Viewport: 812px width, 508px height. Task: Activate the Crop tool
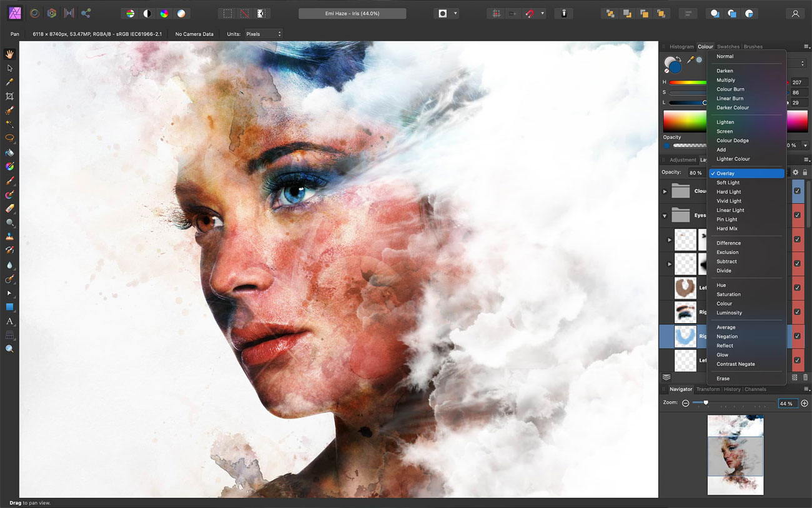pos(9,97)
